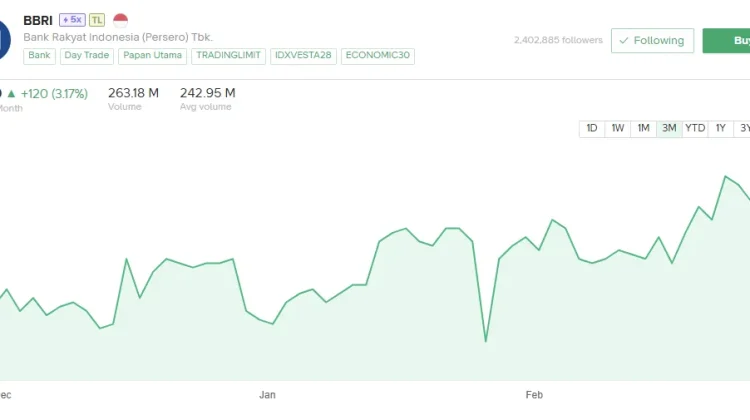750x420 pixels.
Task: Toggle the Following button
Action: [652, 41]
